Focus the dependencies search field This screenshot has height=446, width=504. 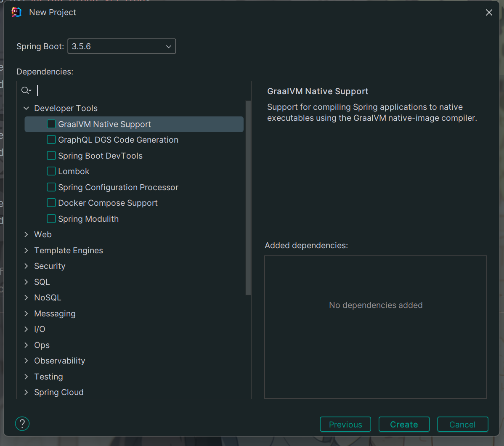[x=139, y=90]
